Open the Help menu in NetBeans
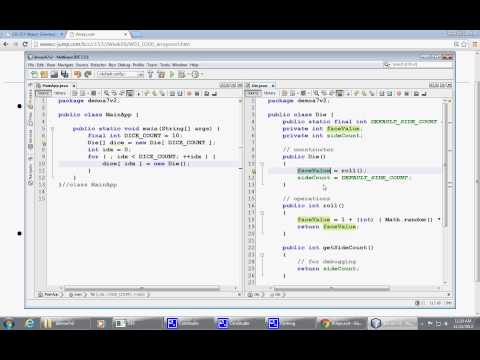 click(x=194, y=65)
